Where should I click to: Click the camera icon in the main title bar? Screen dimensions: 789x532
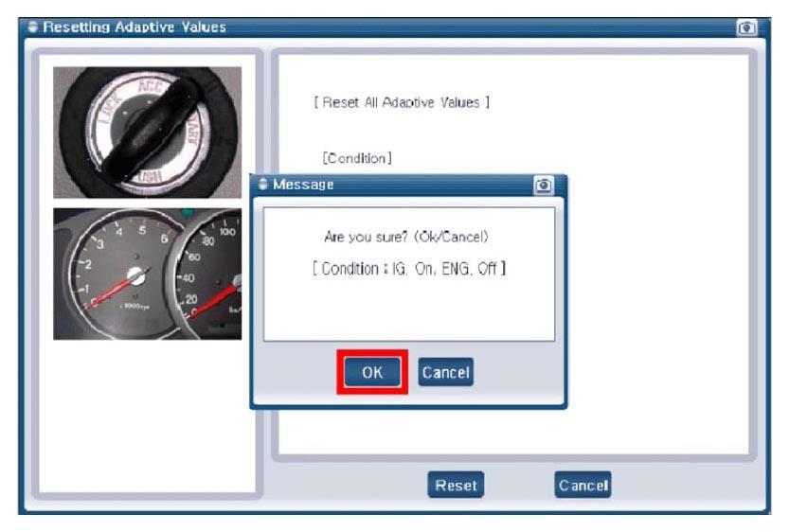[747, 28]
